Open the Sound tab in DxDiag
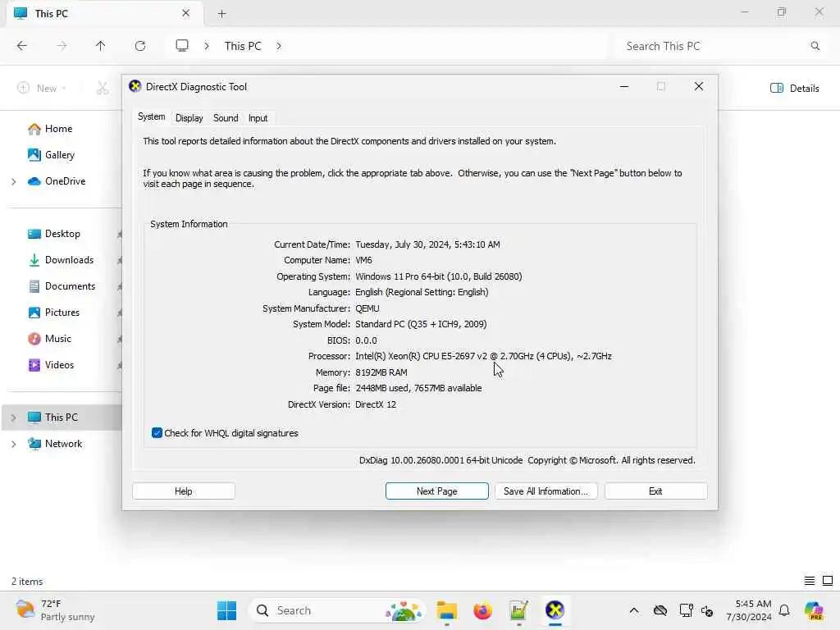Viewport: 840px width, 630px height. click(226, 118)
